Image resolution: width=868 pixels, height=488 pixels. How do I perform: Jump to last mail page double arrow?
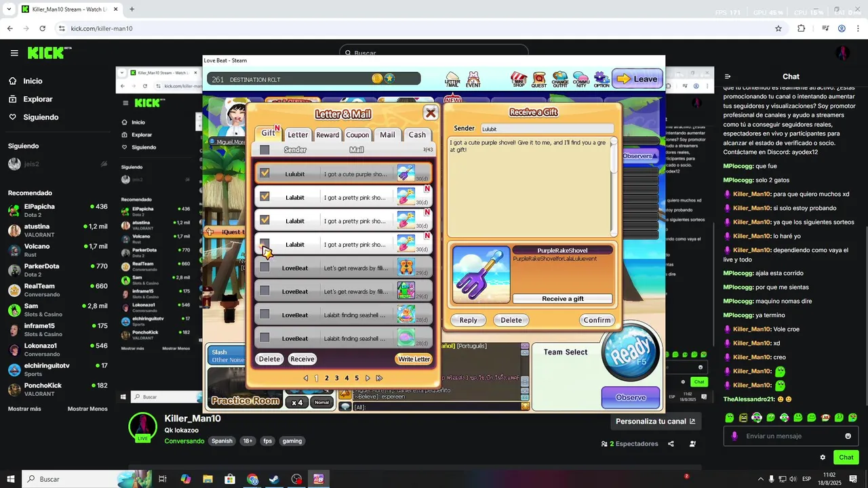[379, 378]
